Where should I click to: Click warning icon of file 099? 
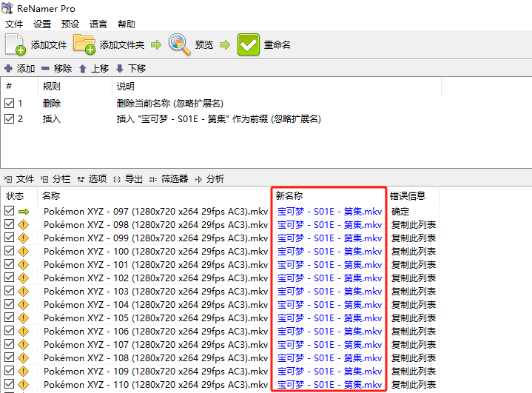(x=23, y=238)
